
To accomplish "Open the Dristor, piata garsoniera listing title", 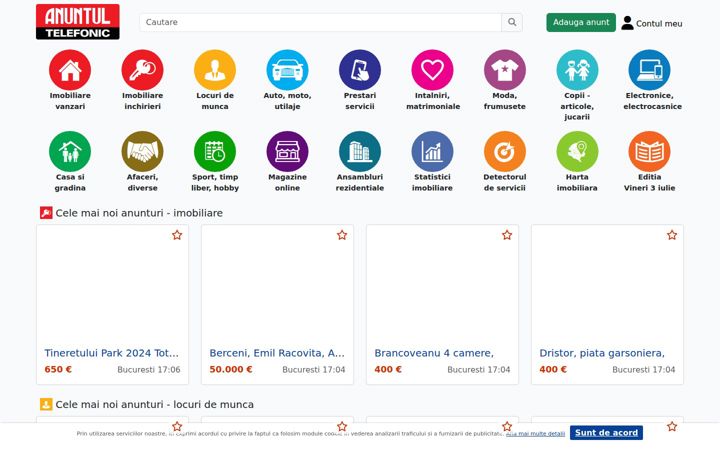I will click(602, 353).
